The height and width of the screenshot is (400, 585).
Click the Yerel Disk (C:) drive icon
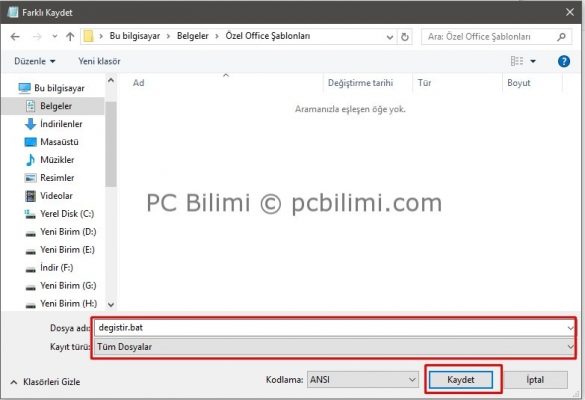click(30, 214)
